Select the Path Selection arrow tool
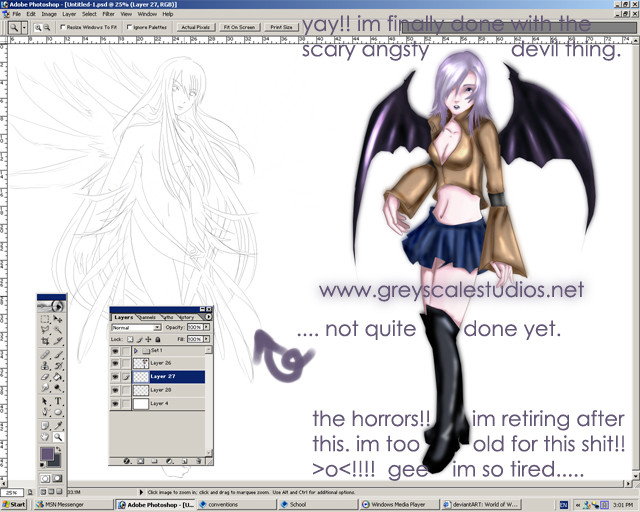The height and width of the screenshot is (512, 640). [x=45, y=401]
